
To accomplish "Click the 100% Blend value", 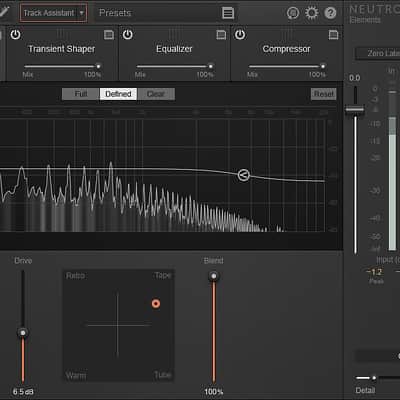I will click(x=214, y=392).
